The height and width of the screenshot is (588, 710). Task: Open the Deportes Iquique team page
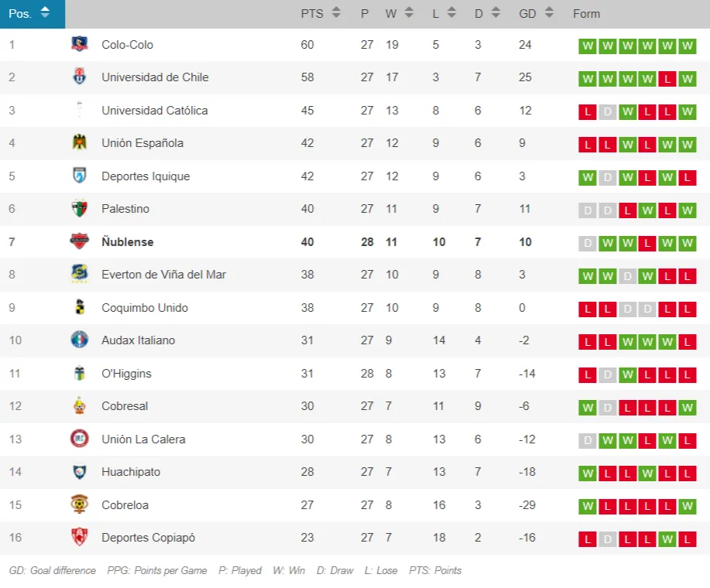(x=145, y=176)
